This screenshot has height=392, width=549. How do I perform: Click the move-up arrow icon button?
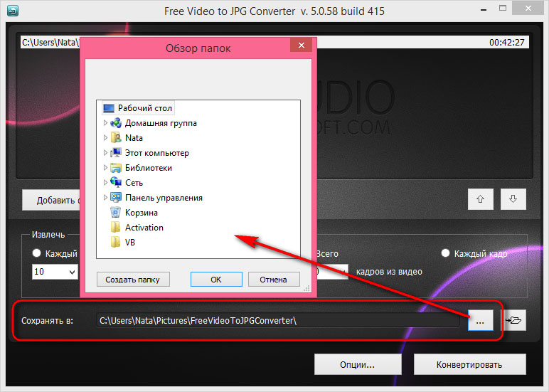point(481,199)
